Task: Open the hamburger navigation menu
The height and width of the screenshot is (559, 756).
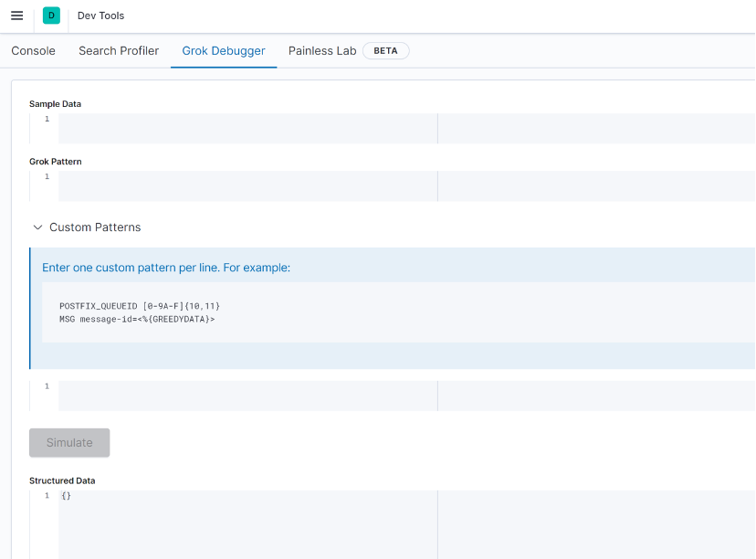Action: click(x=16, y=16)
